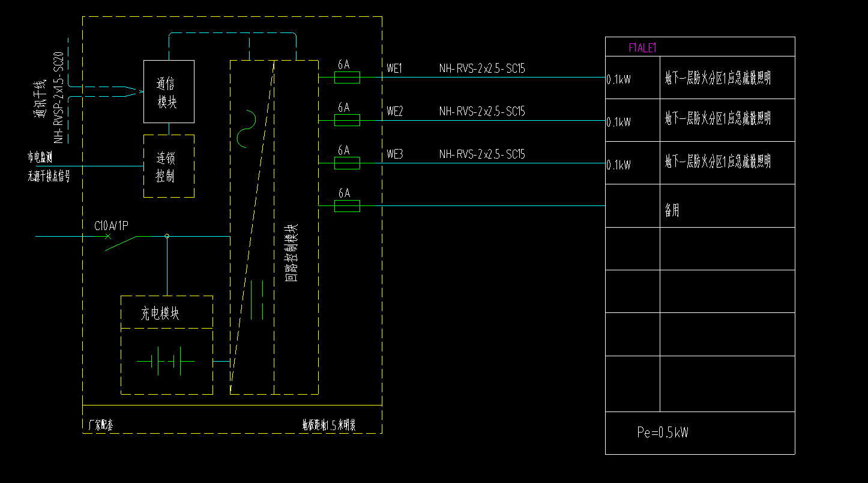The height and width of the screenshot is (483, 868).
Task: Click the 6A label above WE3 fuse
Action: (x=344, y=150)
